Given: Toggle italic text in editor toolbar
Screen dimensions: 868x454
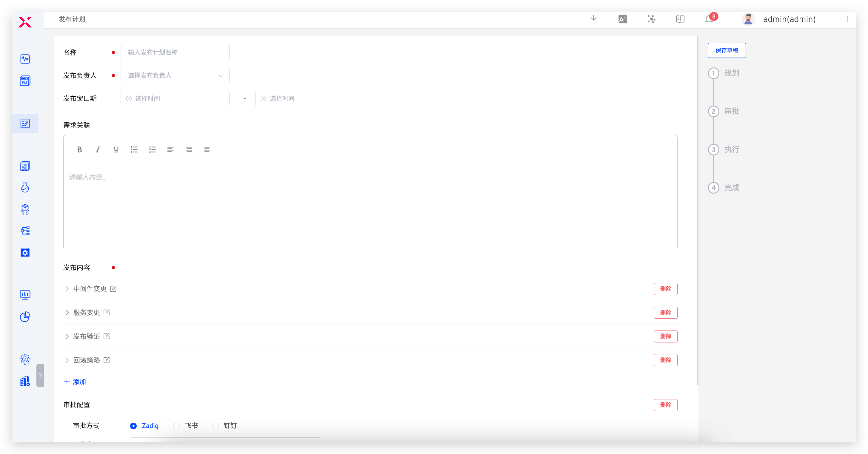Looking at the screenshot, I should click(x=98, y=149).
